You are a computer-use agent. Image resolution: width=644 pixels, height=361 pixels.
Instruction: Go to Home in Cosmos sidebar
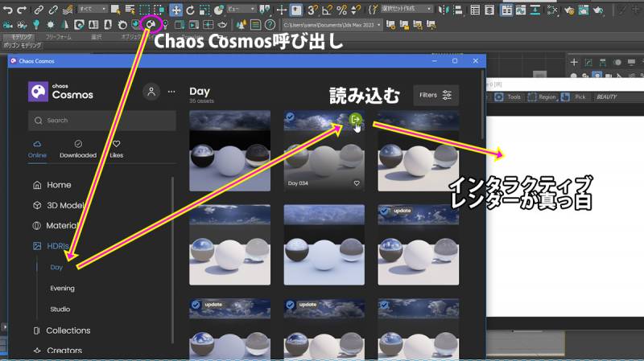coord(52,185)
